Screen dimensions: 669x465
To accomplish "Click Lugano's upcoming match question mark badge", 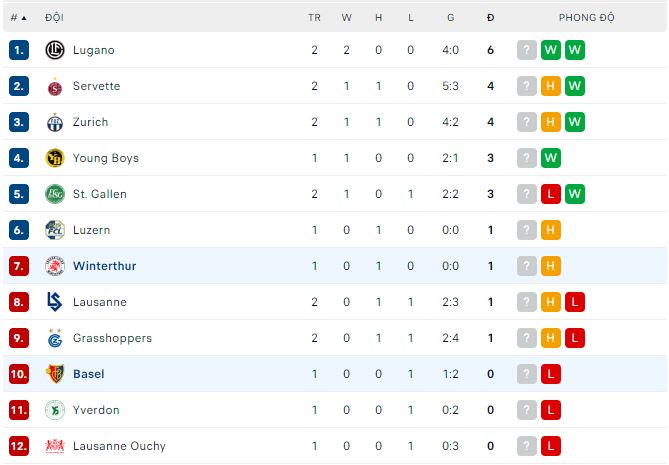I will click(527, 50).
